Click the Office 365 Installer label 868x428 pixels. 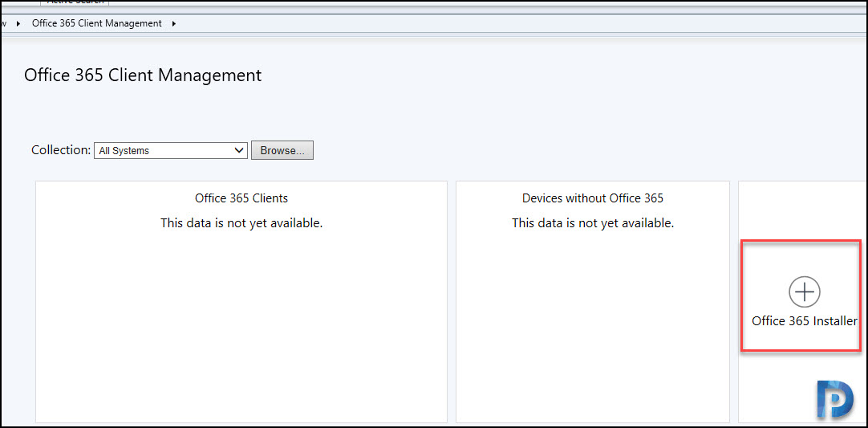[x=805, y=321]
